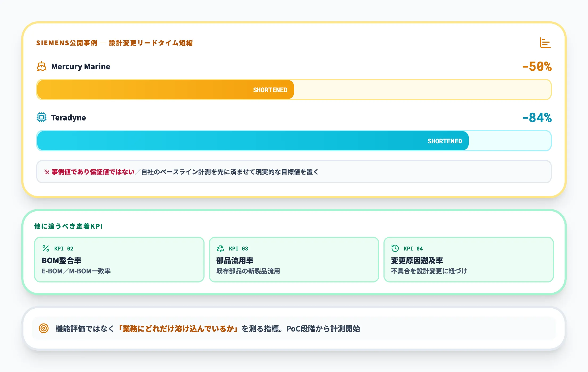The image size is (588, 372).
Task: Click the 他に追うべき定着KPI heading
Action: (x=68, y=226)
